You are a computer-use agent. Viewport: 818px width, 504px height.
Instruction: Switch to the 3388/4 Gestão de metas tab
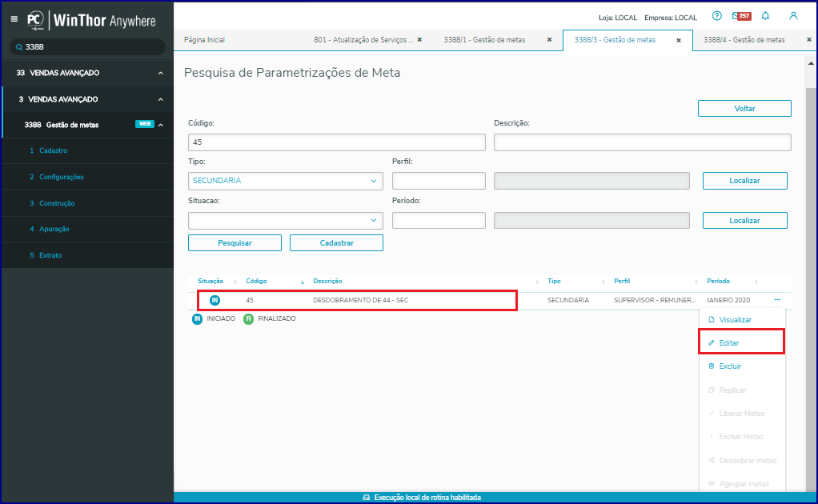coord(744,40)
